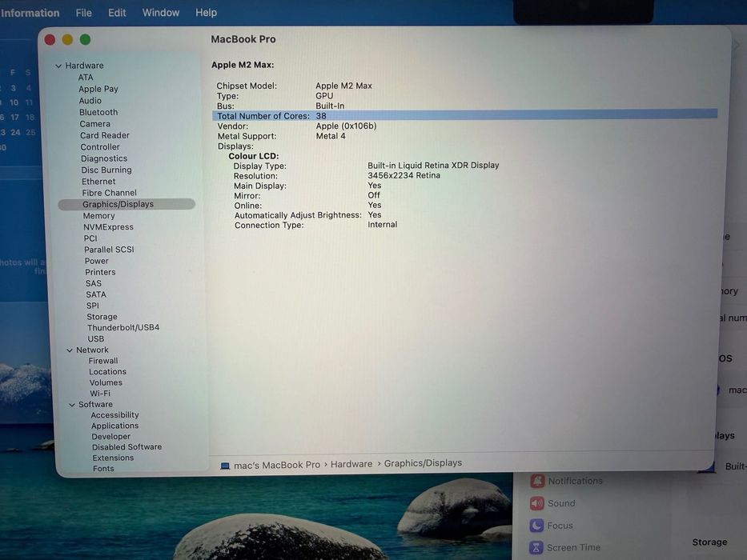Open the Help menu
The height and width of the screenshot is (560, 747).
coord(206,13)
